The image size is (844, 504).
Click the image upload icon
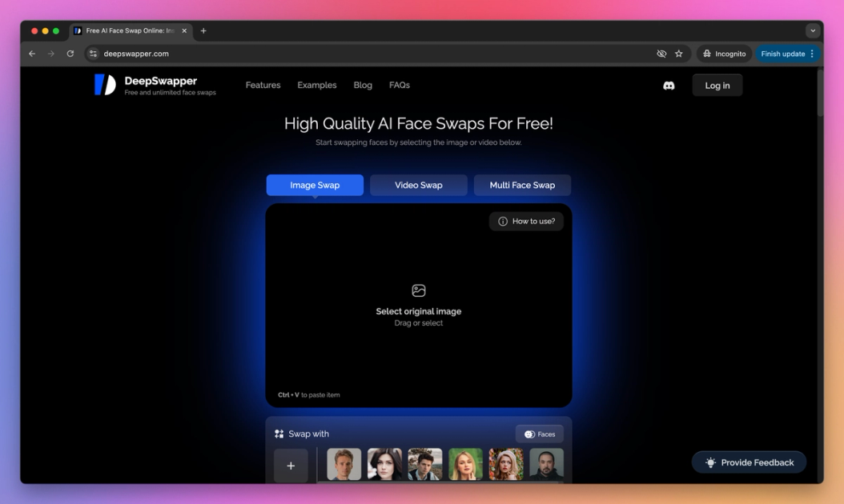point(418,290)
